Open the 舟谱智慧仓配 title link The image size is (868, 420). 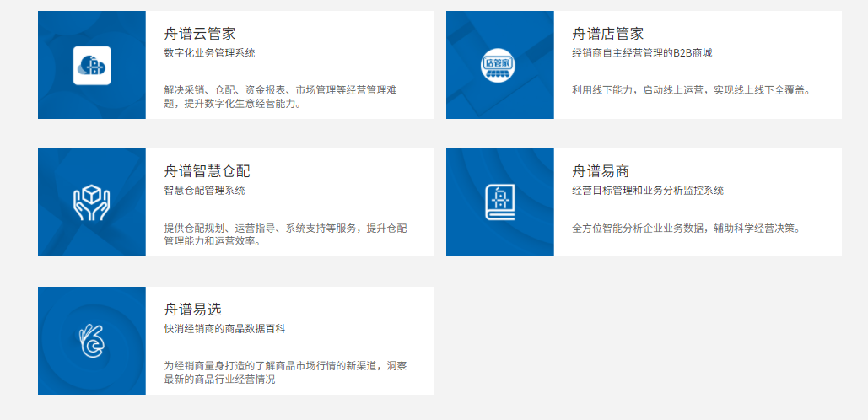coord(207,170)
